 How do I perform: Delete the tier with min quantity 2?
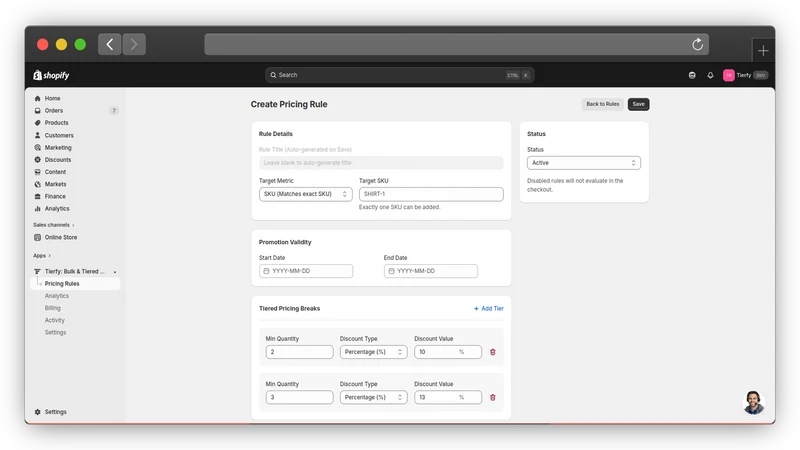493,352
